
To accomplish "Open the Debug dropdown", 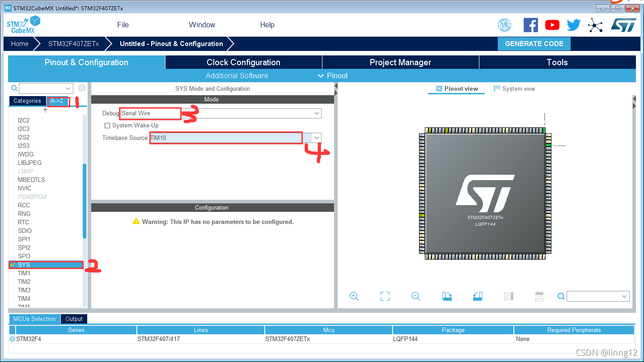I will pos(317,114).
